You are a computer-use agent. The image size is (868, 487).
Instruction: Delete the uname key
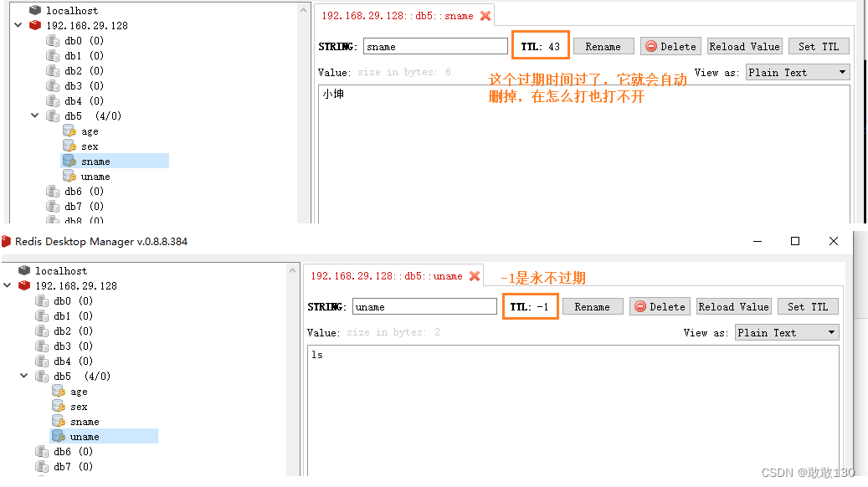pos(660,306)
